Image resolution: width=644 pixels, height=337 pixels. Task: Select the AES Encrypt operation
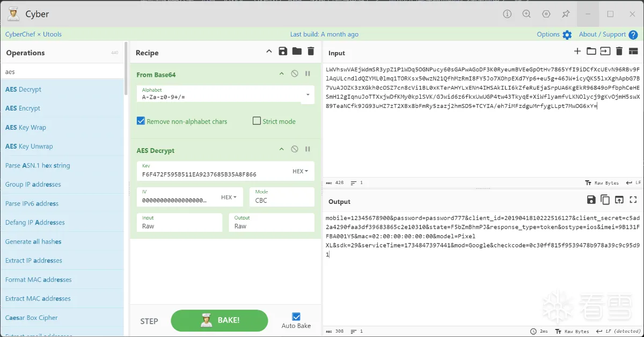click(x=62, y=108)
